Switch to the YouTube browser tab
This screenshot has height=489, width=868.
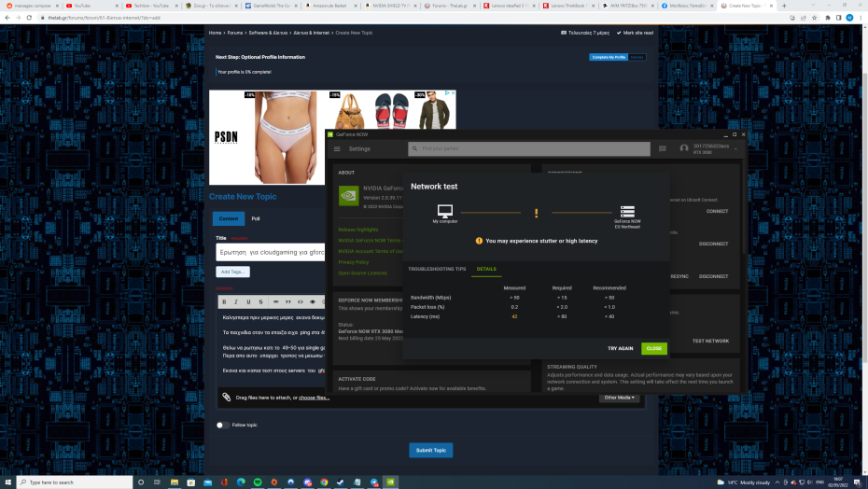[x=91, y=6]
